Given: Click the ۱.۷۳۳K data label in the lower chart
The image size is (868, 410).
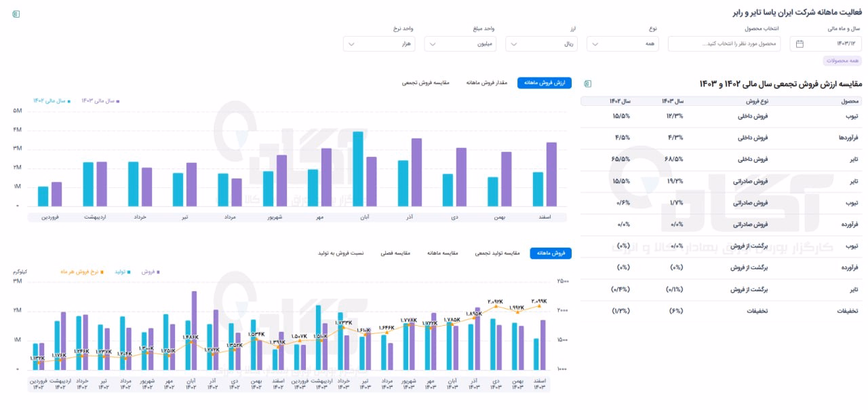Looking at the screenshot, I should [344, 322].
